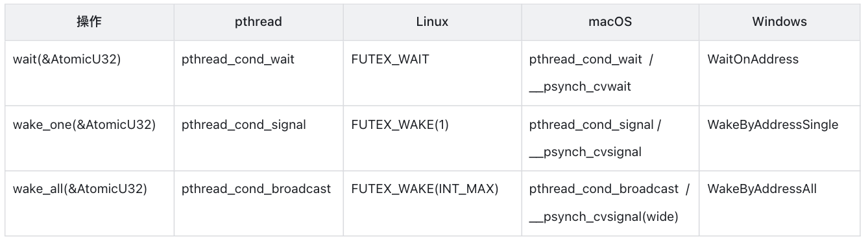
Task: Click the FUTEX_WAKE(1) cell
Action: point(432,138)
